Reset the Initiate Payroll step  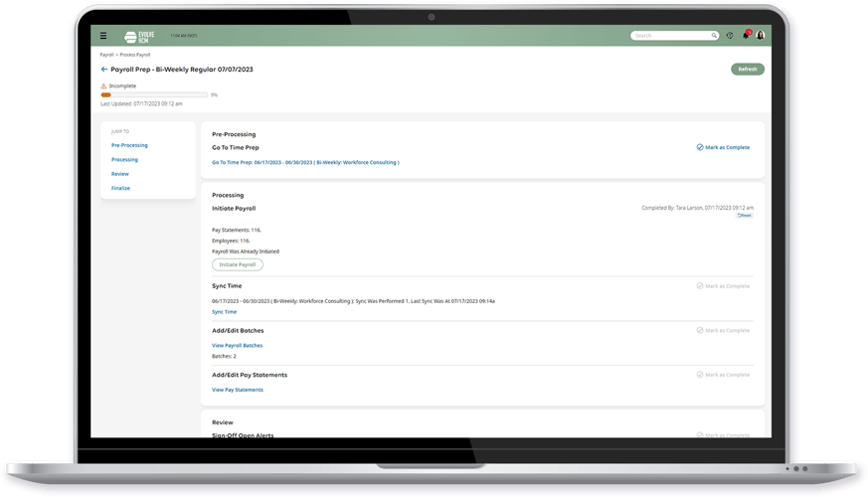coord(745,216)
